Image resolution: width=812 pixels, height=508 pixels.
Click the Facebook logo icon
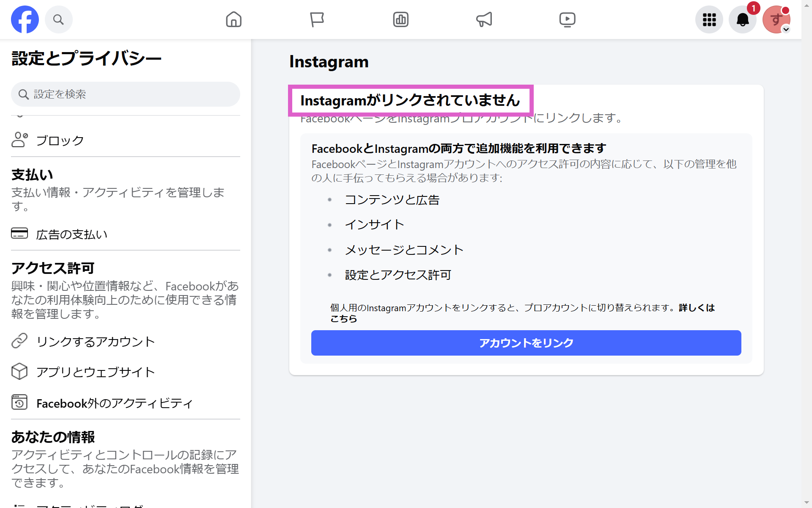(25, 19)
